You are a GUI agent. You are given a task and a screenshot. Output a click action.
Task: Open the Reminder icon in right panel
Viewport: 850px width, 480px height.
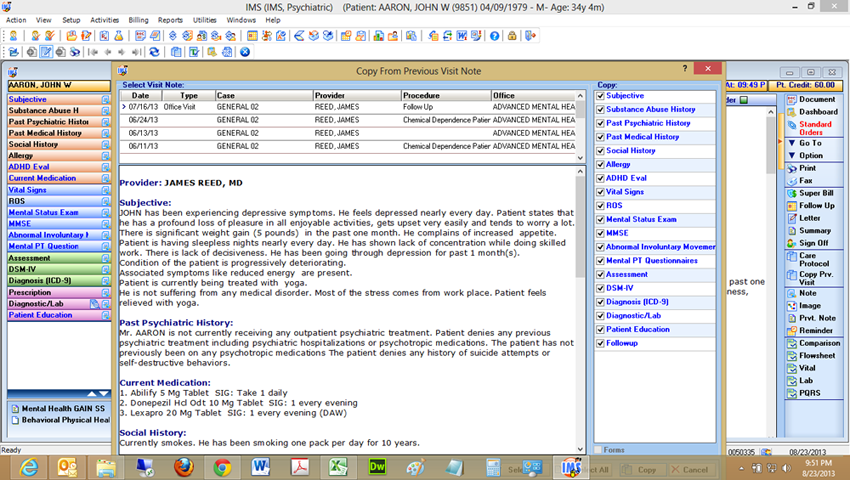coord(792,330)
